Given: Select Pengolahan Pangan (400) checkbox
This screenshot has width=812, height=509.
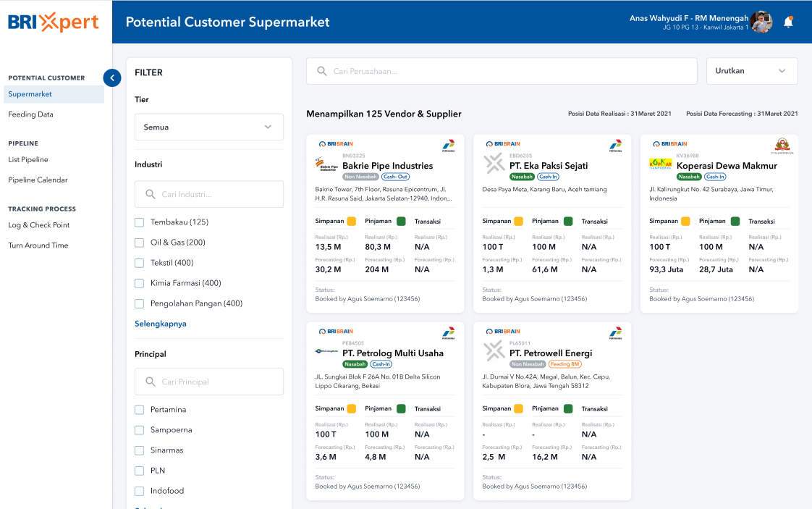Looking at the screenshot, I should coord(139,304).
